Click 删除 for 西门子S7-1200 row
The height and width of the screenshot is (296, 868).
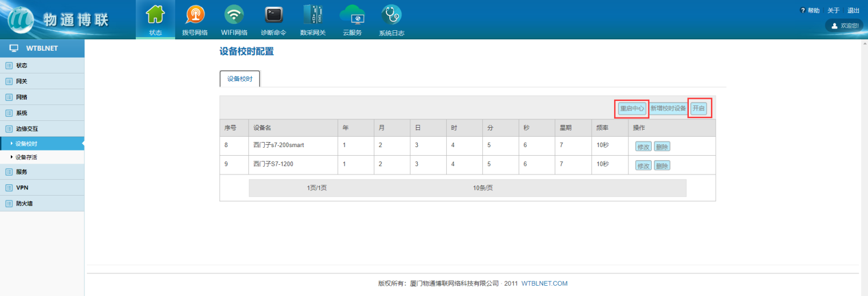(x=662, y=165)
